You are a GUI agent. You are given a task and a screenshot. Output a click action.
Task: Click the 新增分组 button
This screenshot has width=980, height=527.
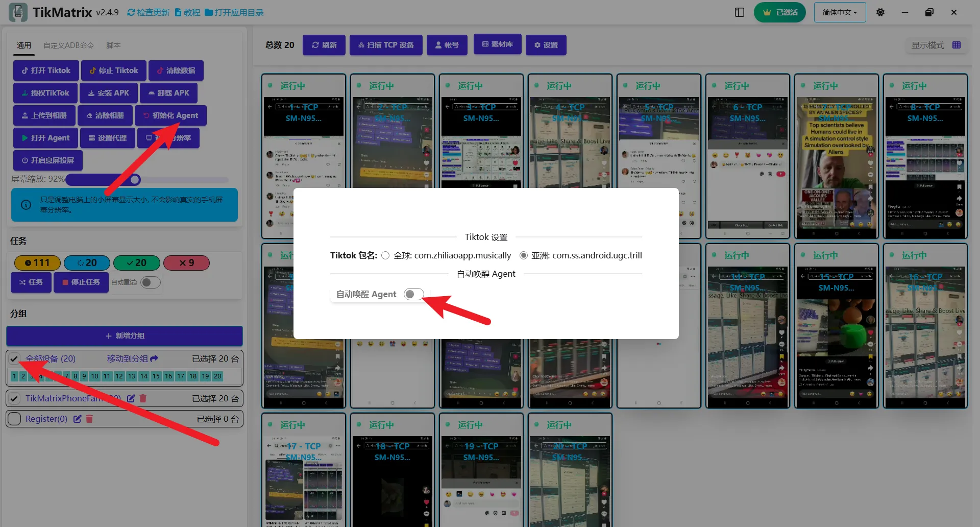125,336
